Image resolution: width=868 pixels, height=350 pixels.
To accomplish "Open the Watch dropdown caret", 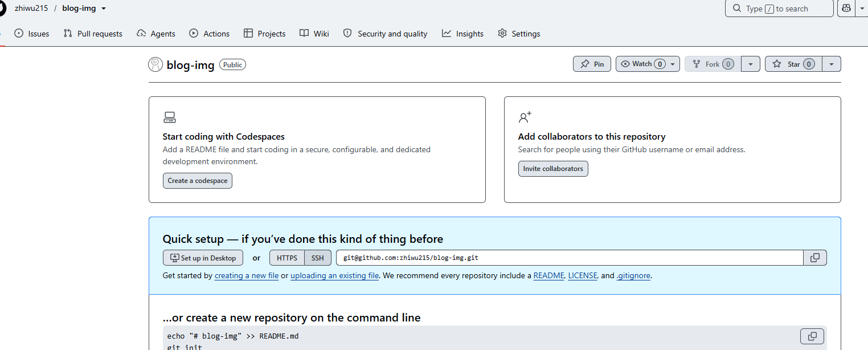I will click(674, 64).
